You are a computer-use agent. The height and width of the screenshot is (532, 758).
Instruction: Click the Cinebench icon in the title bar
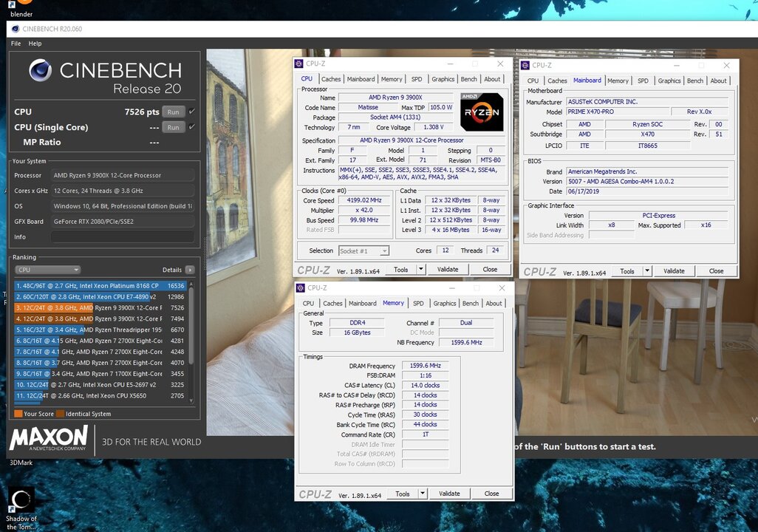coord(16,29)
